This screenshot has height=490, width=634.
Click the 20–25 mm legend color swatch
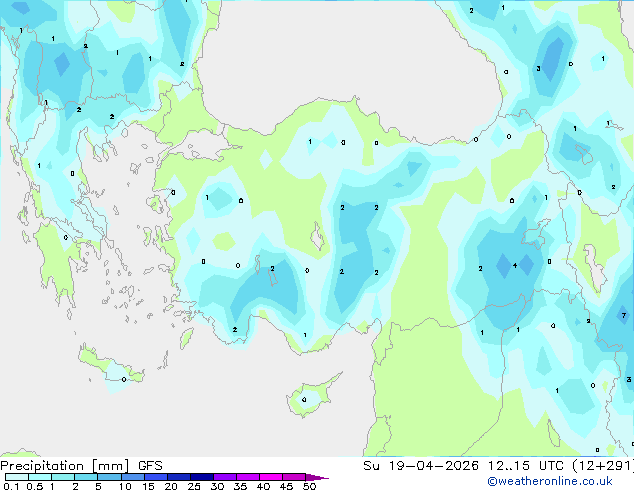coord(179,477)
